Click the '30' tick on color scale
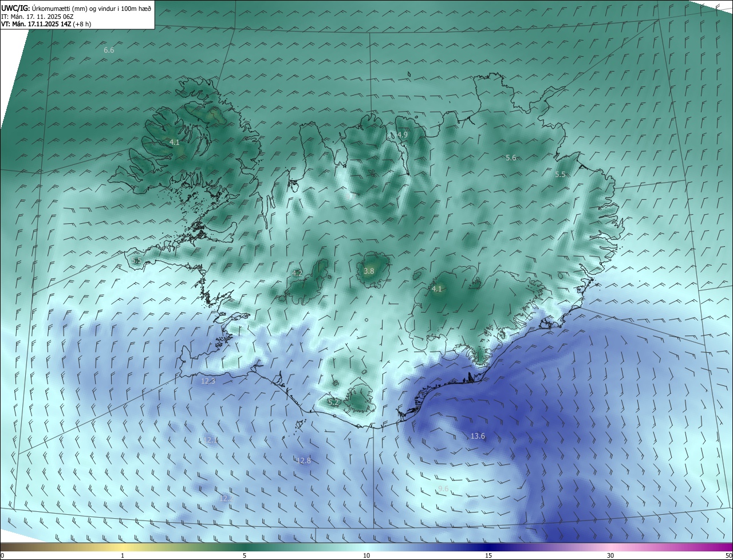Image resolution: width=733 pixels, height=560 pixels. [x=610, y=555]
